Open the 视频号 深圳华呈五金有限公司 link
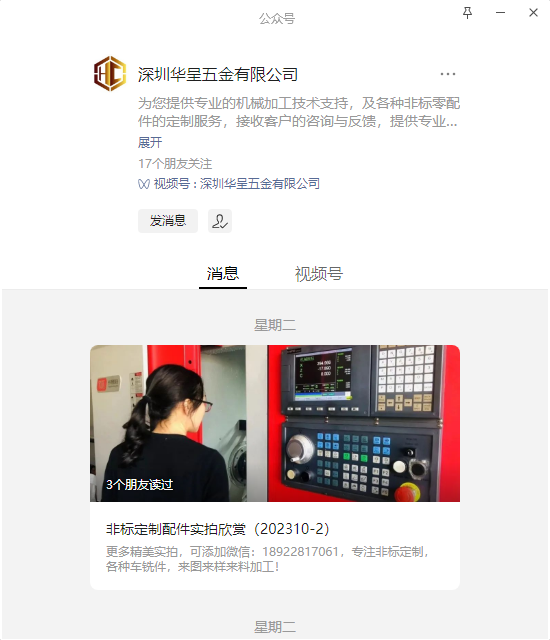Image resolution: width=550 pixels, height=640 pixels. 237,184
